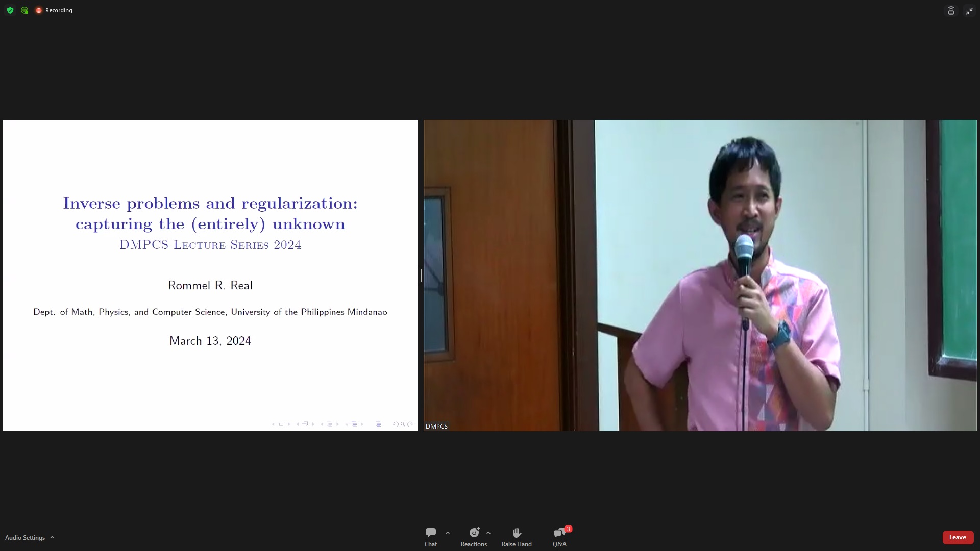The width and height of the screenshot is (980, 551).
Task: Click the slide's previous-slide arrow
Action: coord(273,424)
